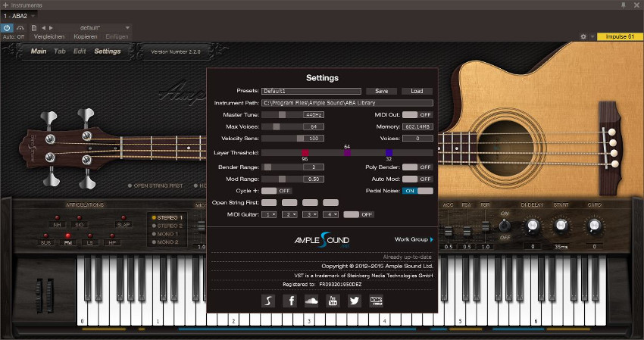Open the Facebook page icon
The height and width of the screenshot is (340, 644).
click(290, 301)
